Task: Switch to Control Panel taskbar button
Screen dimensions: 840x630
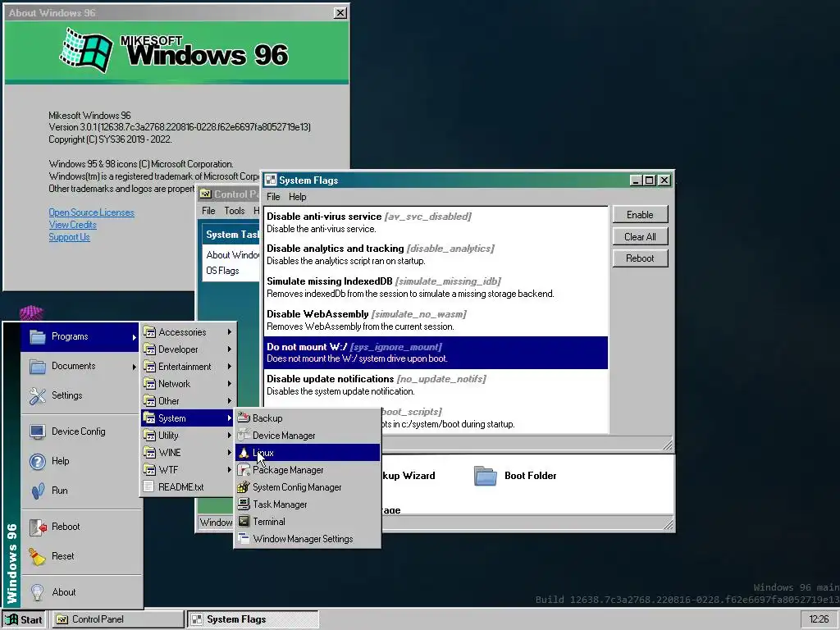Action: click(x=118, y=619)
